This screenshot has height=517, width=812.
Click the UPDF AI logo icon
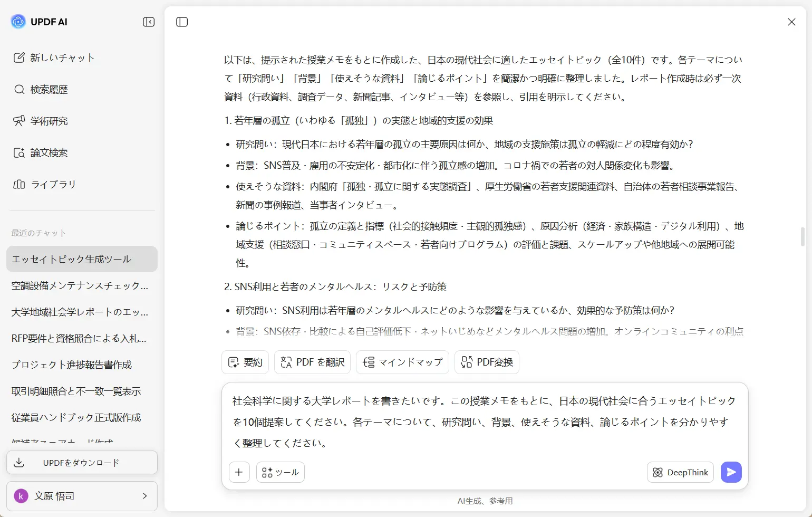pos(18,22)
